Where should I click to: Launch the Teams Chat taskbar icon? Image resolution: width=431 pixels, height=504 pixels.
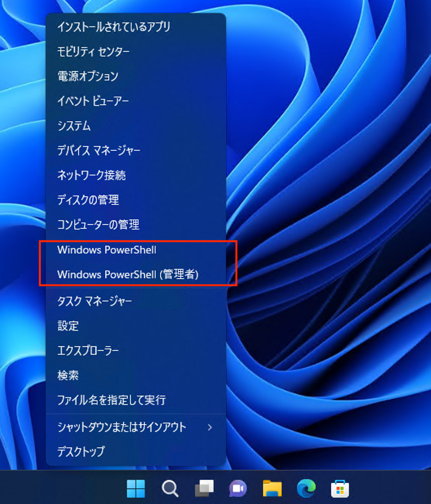click(238, 489)
